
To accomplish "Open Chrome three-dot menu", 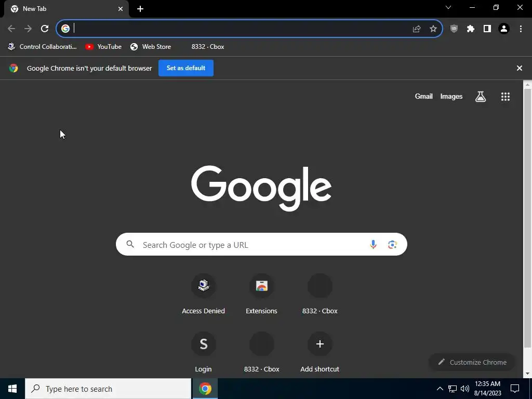I will tap(521, 29).
